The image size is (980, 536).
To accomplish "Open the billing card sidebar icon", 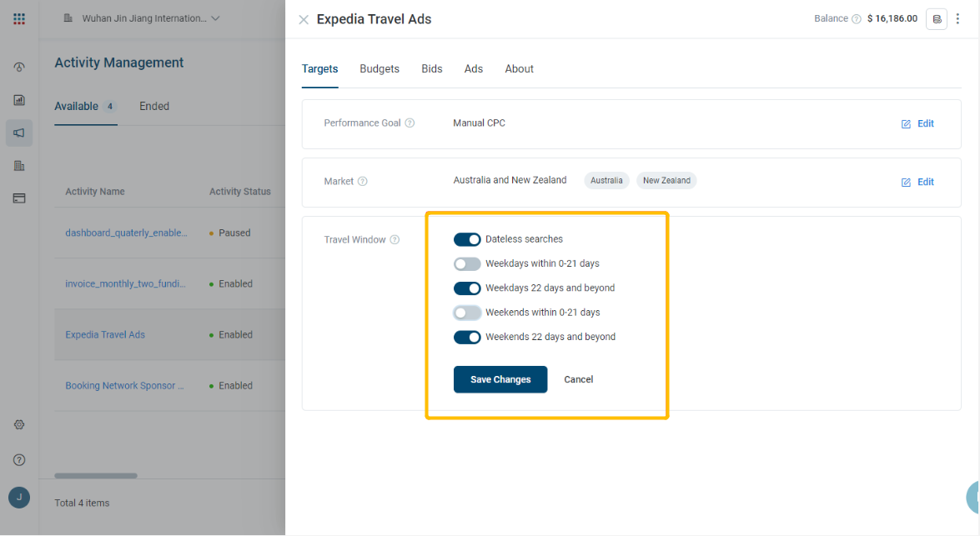I will 18,198.
